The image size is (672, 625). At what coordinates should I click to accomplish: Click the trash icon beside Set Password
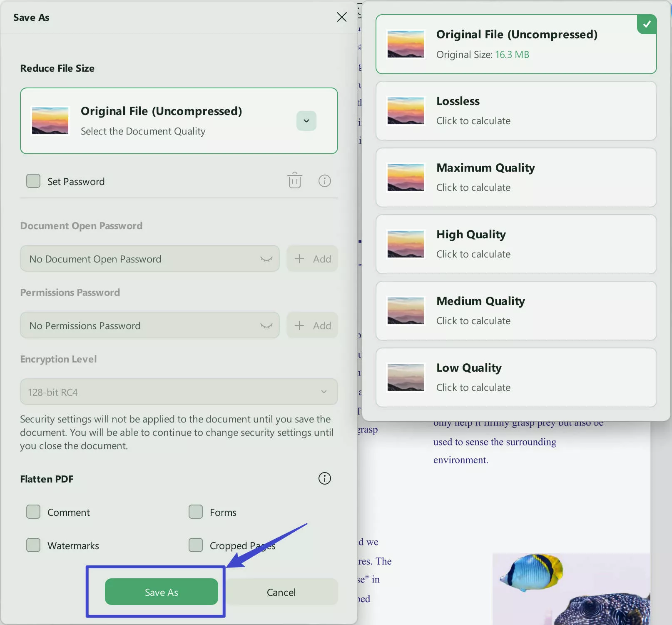point(294,181)
